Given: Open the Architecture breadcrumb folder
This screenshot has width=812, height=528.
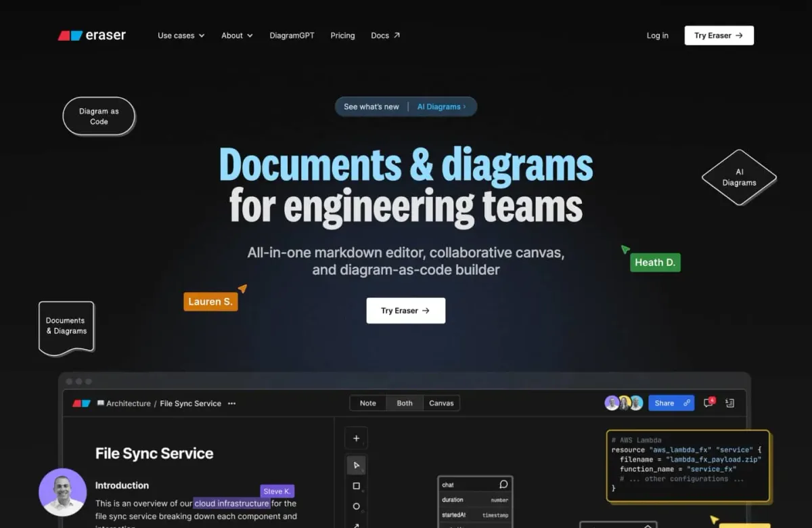Looking at the screenshot, I should click(124, 403).
